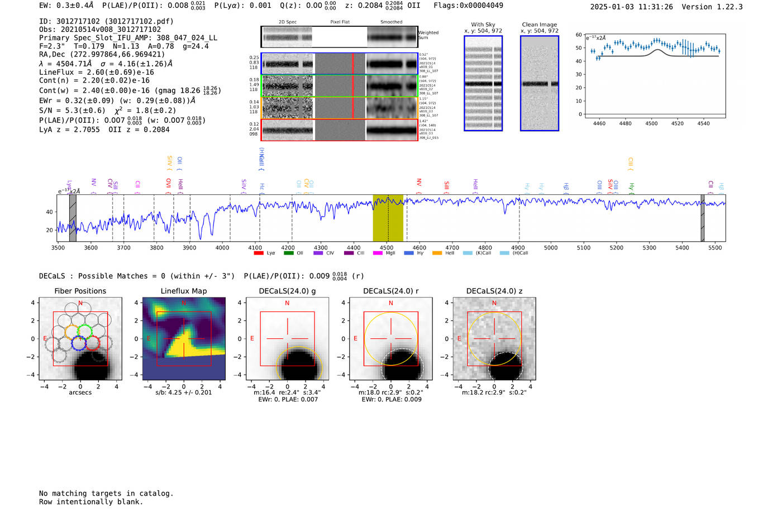
Task: Click the red crosshair in DECaLS r image
Action: [x=391, y=338]
